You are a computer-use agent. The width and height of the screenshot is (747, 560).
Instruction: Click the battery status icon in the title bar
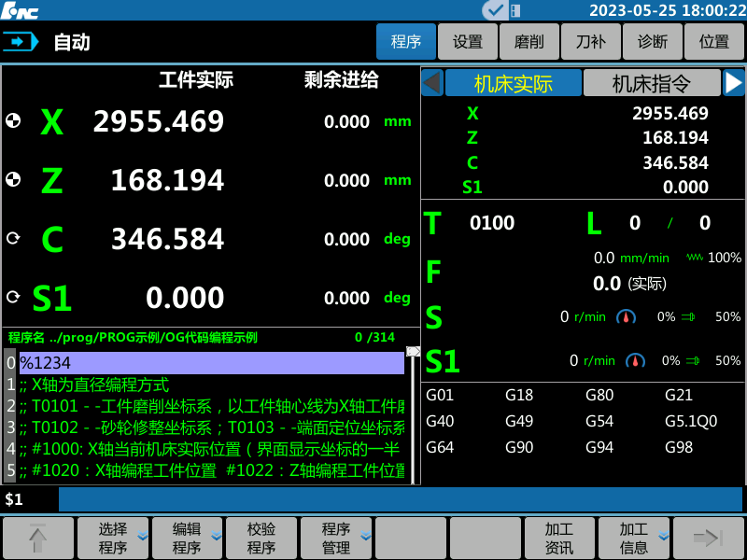click(x=515, y=10)
